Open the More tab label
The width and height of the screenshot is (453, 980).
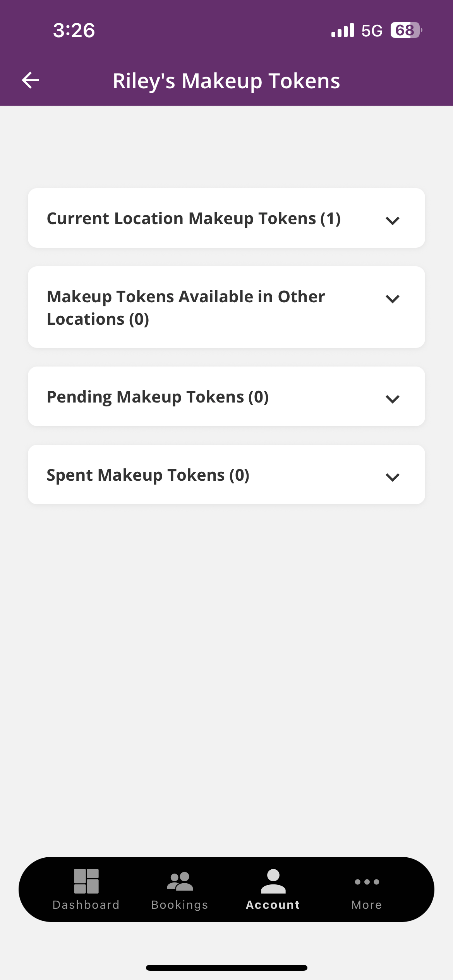[367, 905]
